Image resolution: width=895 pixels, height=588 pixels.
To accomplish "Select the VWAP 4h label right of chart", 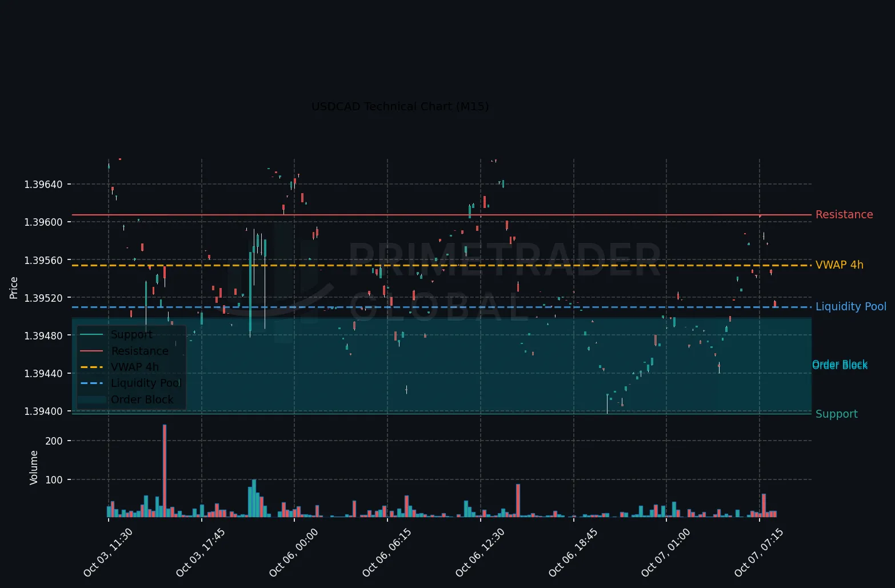I will click(840, 265).
